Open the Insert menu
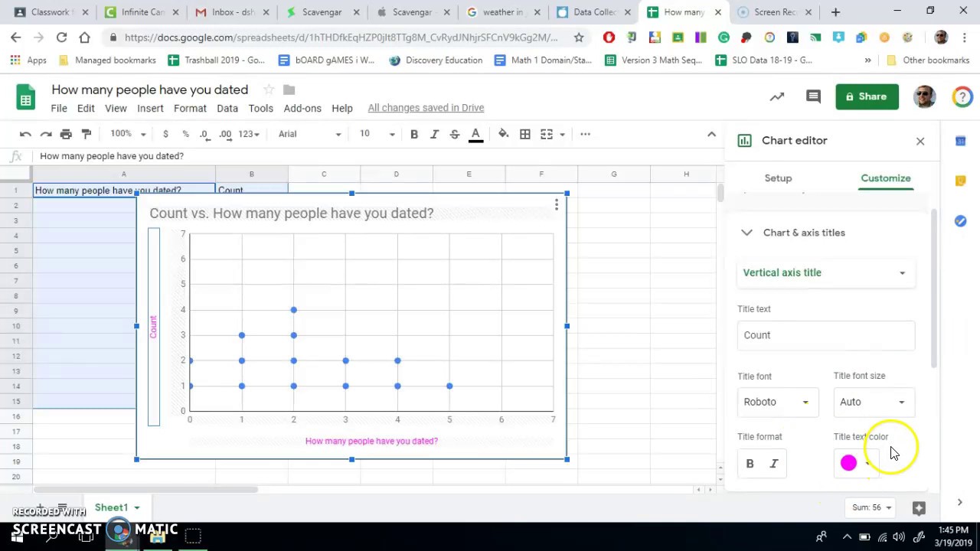The height and width of the screenshot is (551, 980). 150,108
